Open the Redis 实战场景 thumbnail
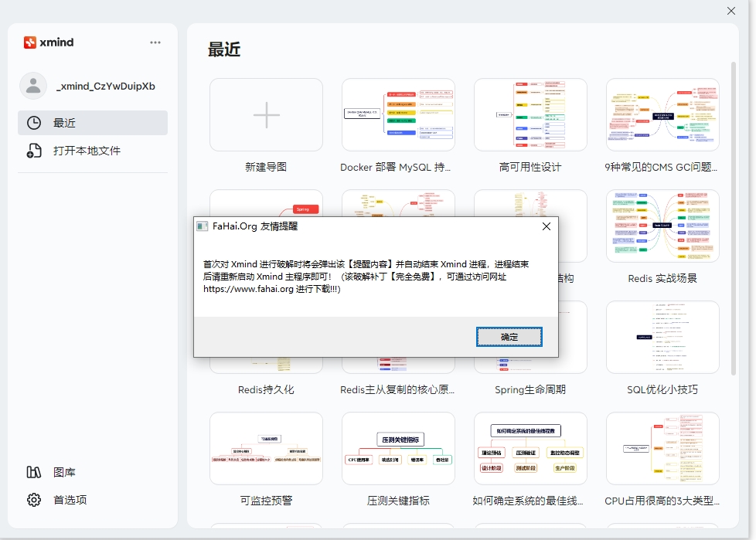 click(662, 226)
